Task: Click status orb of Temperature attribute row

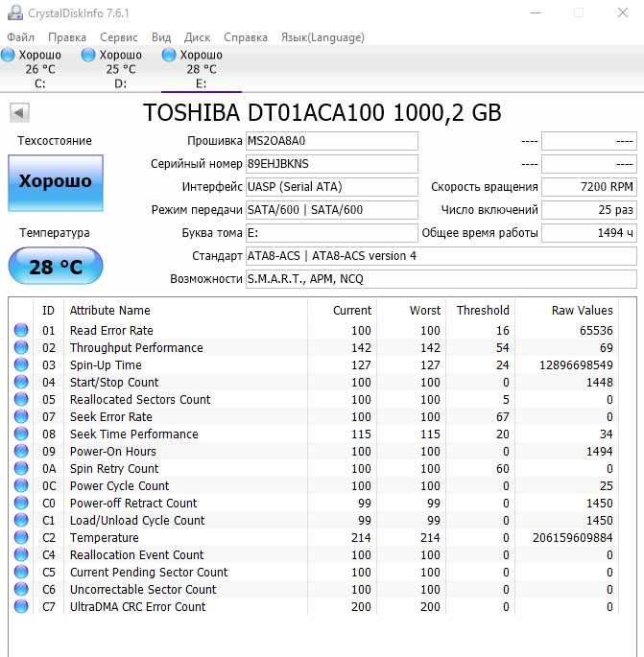Action: pyautogui.click(x=21, y=537)
